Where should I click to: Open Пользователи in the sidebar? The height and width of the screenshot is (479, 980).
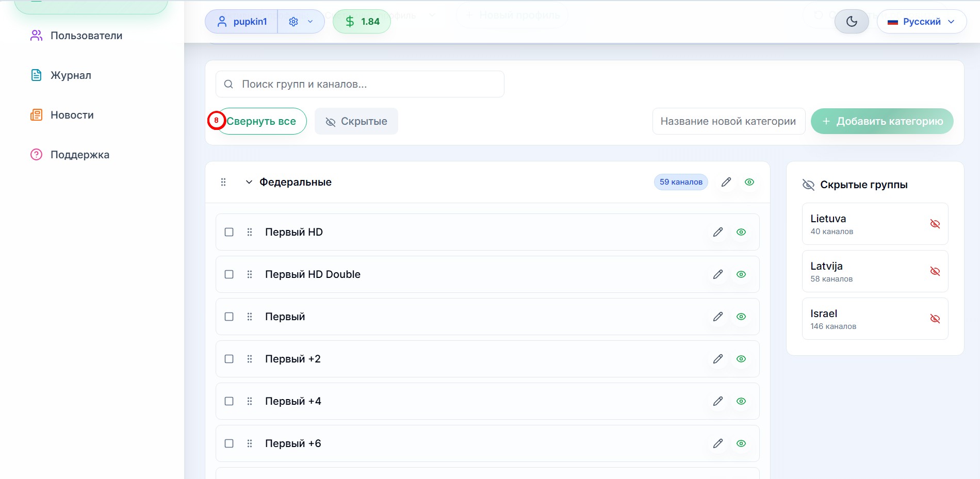point(86,36)
